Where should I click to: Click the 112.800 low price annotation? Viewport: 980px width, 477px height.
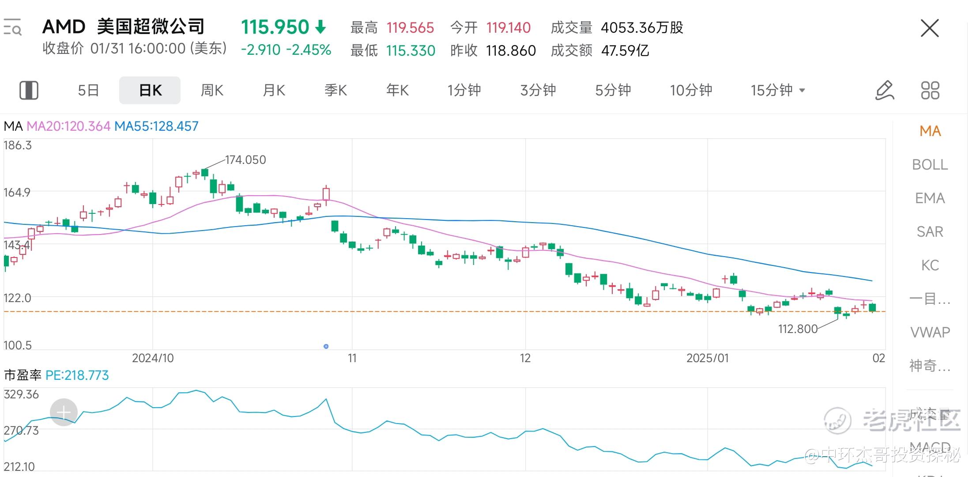(x=798, y=329)
